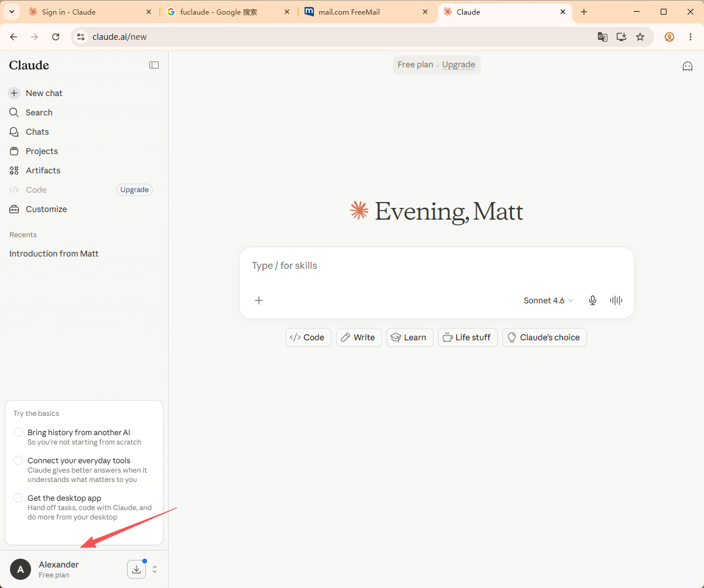Click site information icon in address bar
This screenshot has height=588, width=704.
81,37
